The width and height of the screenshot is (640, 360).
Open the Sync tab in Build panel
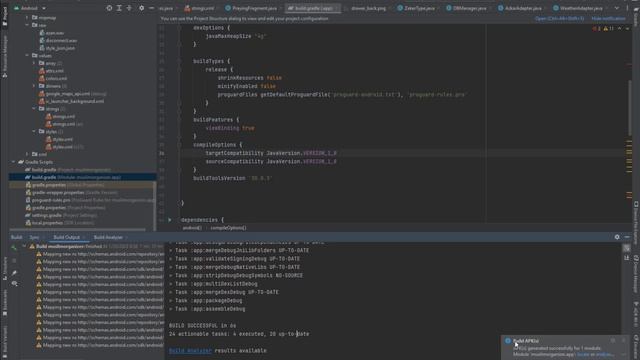pyautogui.click(x=34, y=237)
